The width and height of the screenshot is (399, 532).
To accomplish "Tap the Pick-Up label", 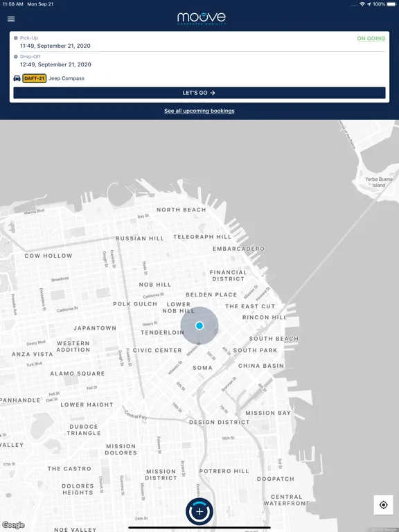I will click(x=29, y=38).
